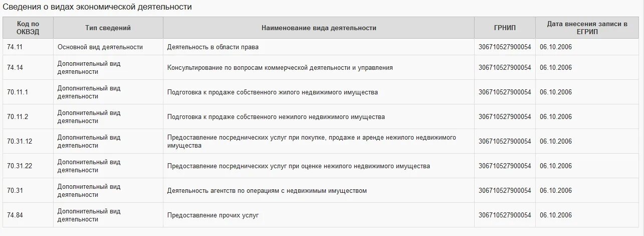This screenshot has height=236, width=644.
Task: Click 'Дата внесения записи в ЕГРИП' header
Action: point(587,28)
